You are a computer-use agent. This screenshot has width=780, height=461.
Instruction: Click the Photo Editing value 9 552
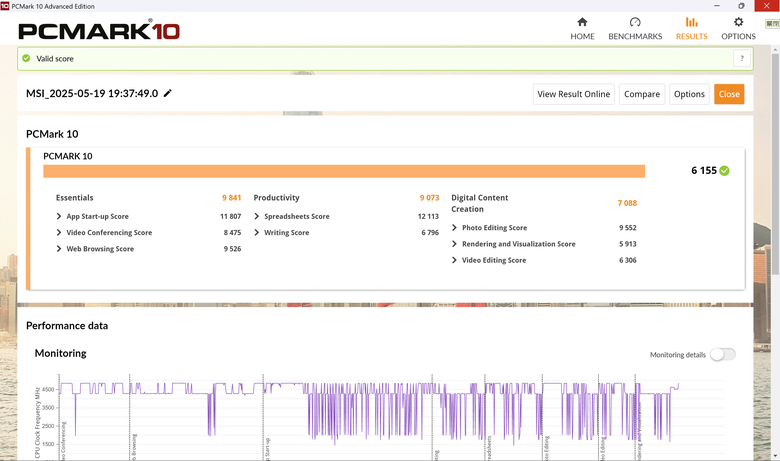pos(628,227)
